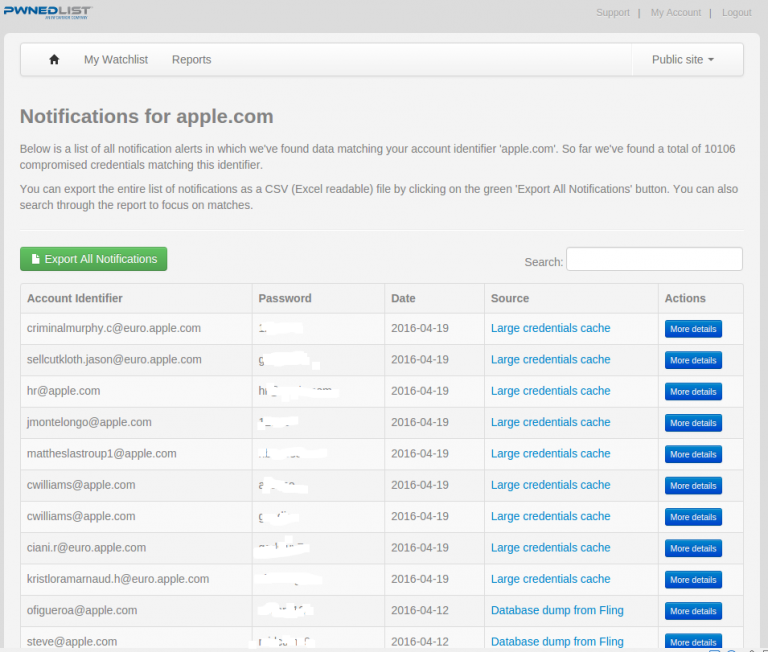Sort table by Date column header

[403, 298]
